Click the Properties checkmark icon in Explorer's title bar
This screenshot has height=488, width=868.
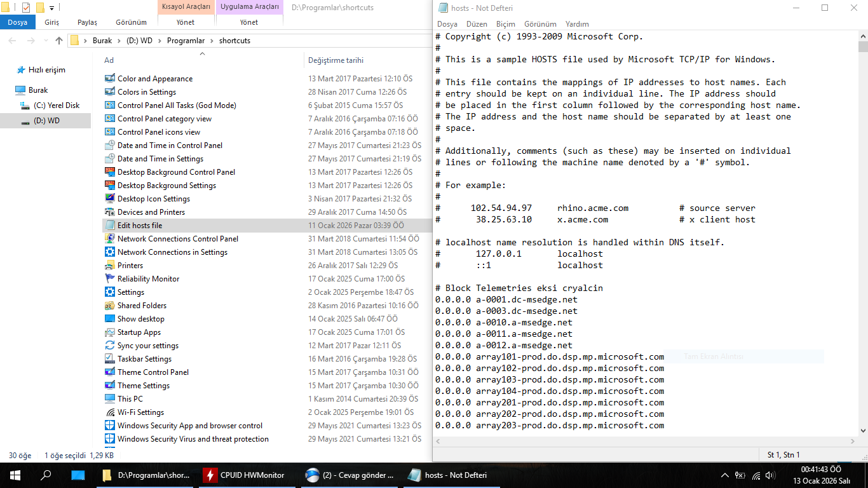click(x=26, y=8)
